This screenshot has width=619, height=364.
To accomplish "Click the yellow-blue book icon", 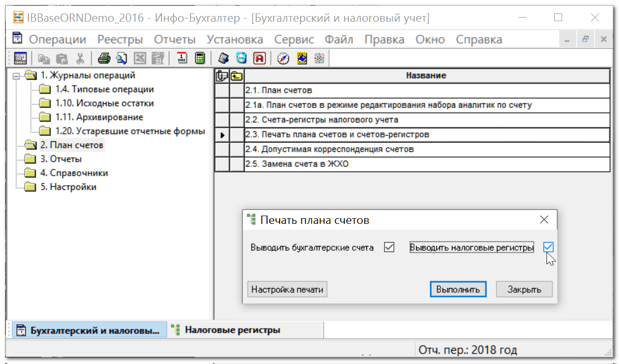I will tap(302, 58).
